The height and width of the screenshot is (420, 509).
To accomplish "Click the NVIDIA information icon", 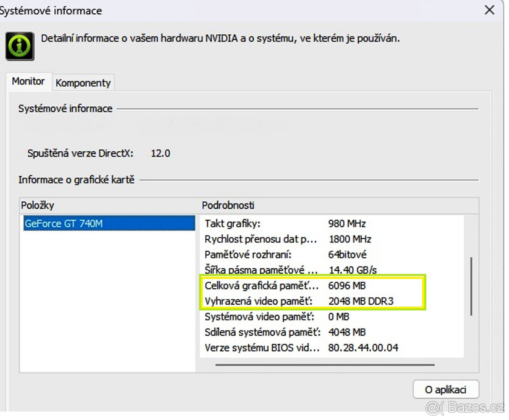I will [x=20, y=46].
